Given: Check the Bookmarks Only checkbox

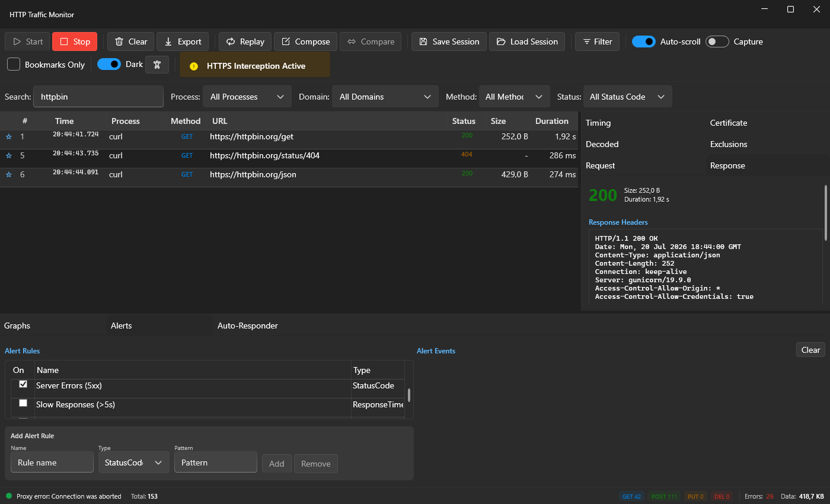Looking at the screenshot, I should click(14, 64).
